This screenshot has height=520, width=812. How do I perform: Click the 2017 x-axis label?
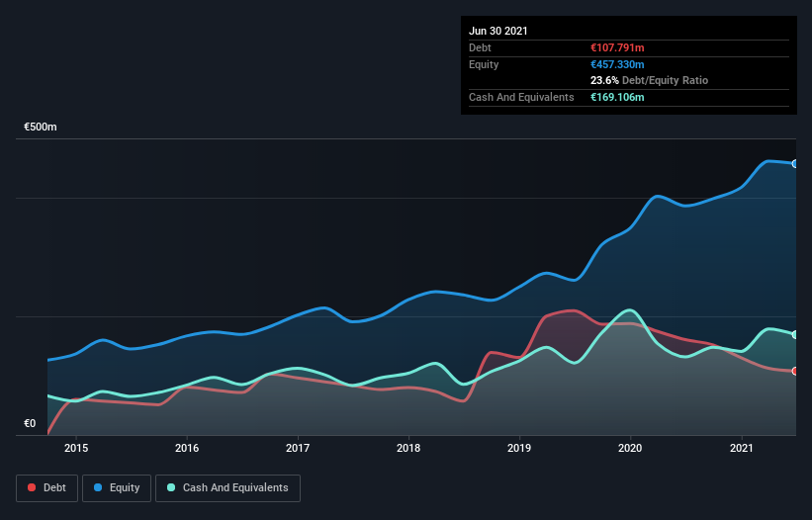click(x=298, y=448)
